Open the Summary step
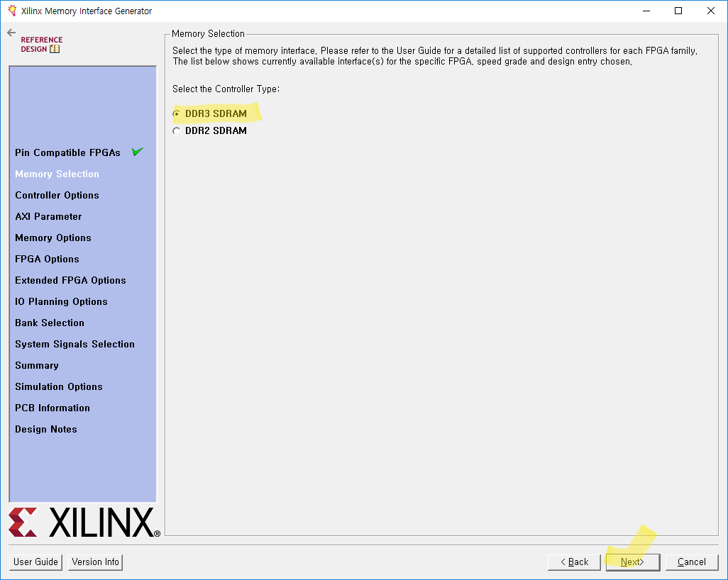The width and height of the screenshot is (728, 580). tap(37, 366)
